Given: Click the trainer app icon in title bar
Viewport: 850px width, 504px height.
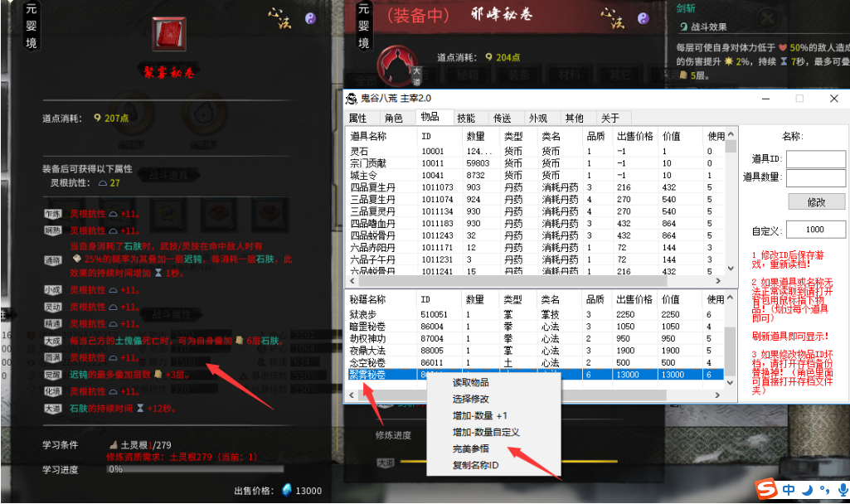Looking at the screenshot, I should [352, 99].
